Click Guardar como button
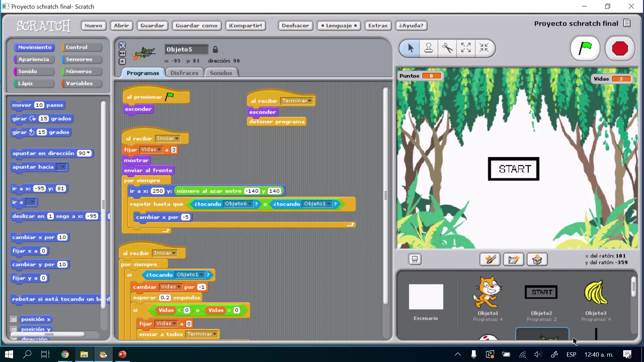Screen dimensions: 644x362 197,25
